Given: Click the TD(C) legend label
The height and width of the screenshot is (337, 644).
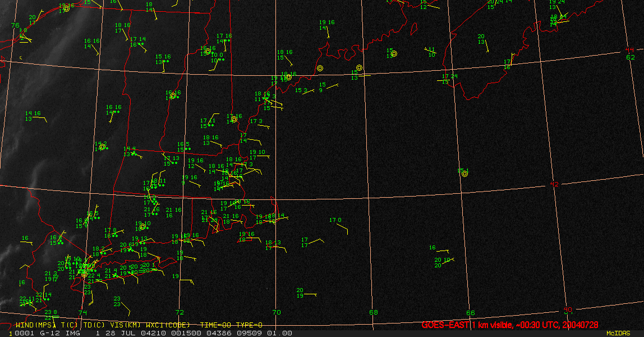Looking at the screenshot, I should [94, 325].
